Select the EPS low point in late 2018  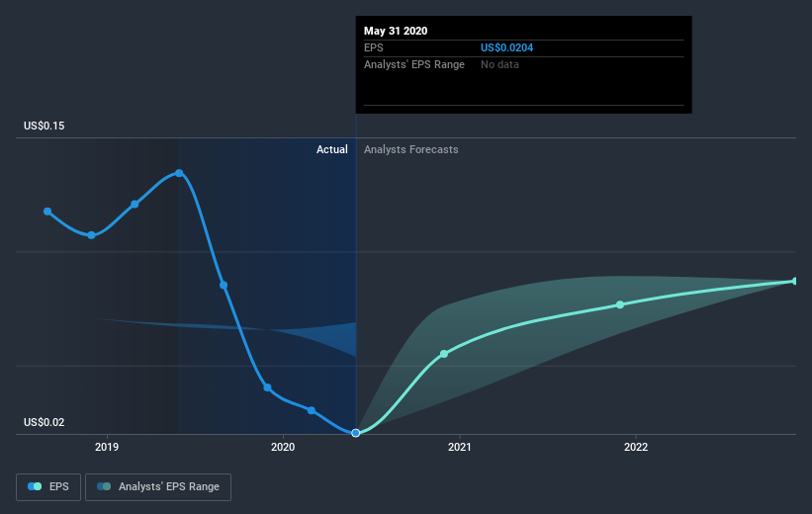[91, 235]
